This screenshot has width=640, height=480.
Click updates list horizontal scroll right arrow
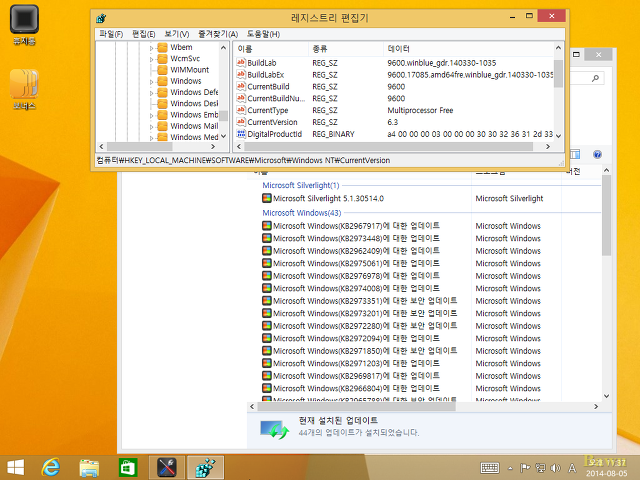[596, 407]
